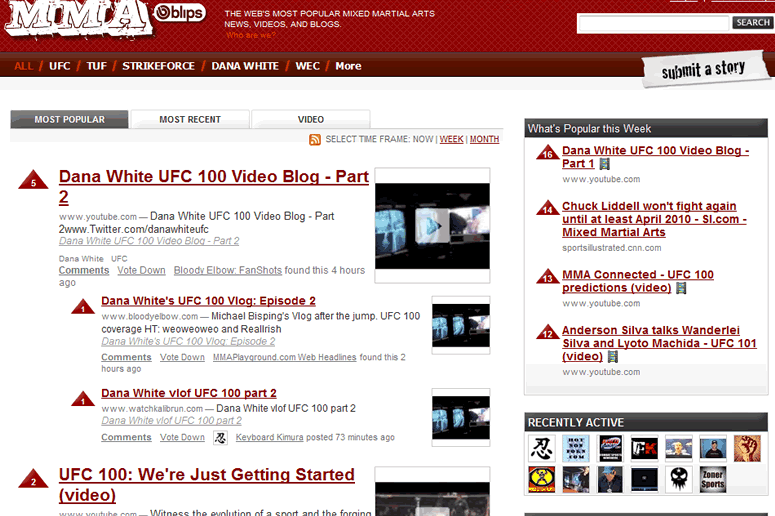Screen dimensions: 775x516
Task: Open Comments for vlof UFC 100 part 2
Action: click(126, 437)
